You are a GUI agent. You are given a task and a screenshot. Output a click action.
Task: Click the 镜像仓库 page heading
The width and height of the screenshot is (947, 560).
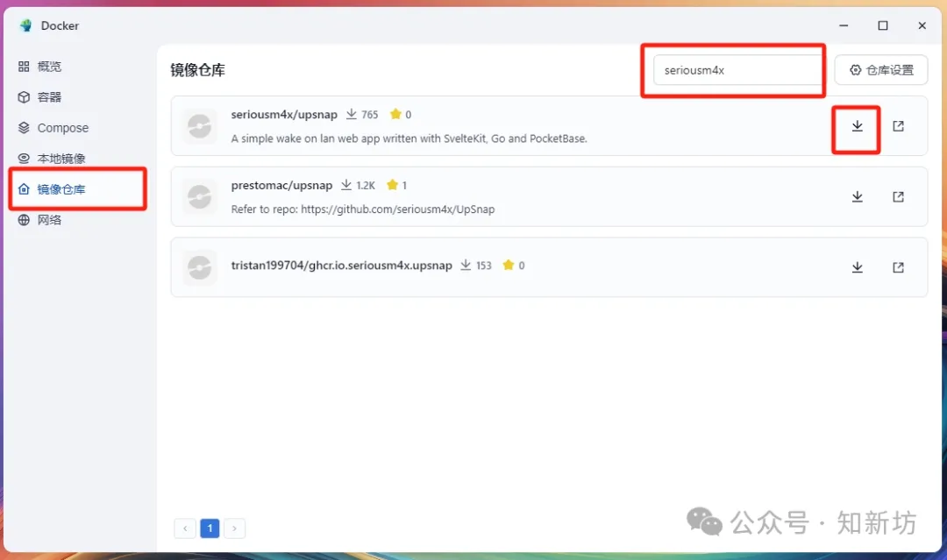coord(197,70)
